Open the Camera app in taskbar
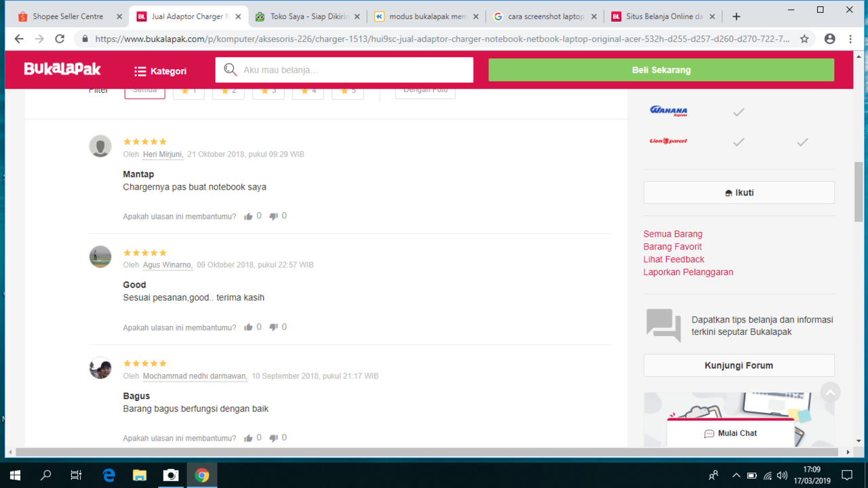Image resolution: width=868 pixels, height=488 pixels. pos(171,475)
